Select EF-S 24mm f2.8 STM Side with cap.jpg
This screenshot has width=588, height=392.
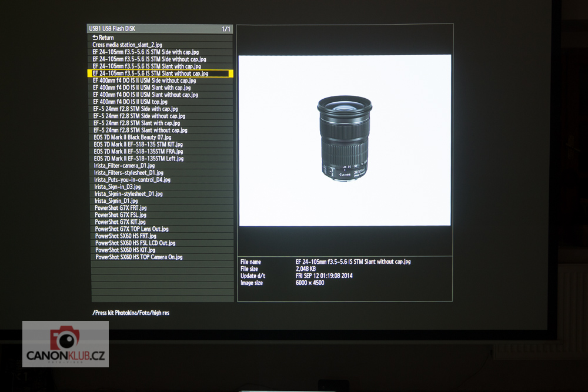click(x=135, y=109)
